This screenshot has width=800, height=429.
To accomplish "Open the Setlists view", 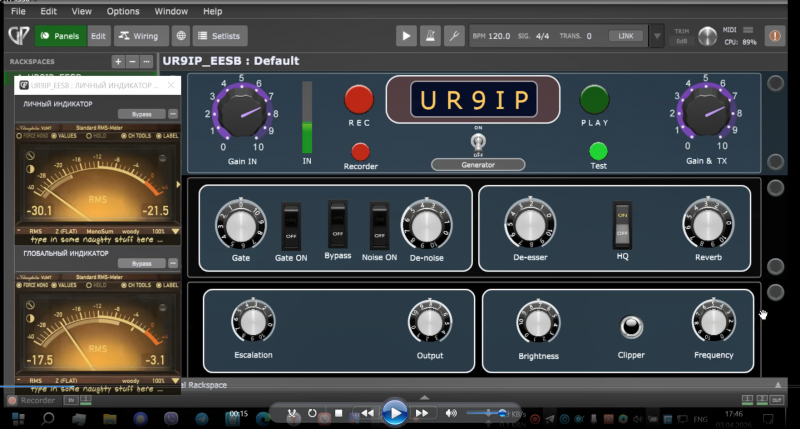I will [x=219, y=36].
